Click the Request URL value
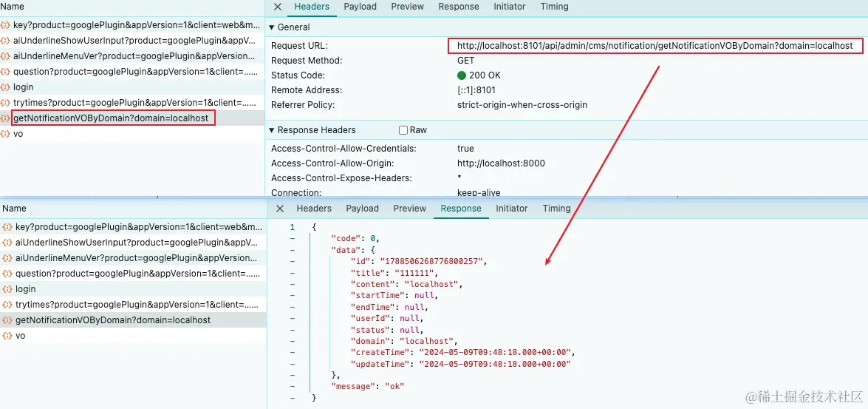The height and width of the screenshot is (409, 868). 655,45
